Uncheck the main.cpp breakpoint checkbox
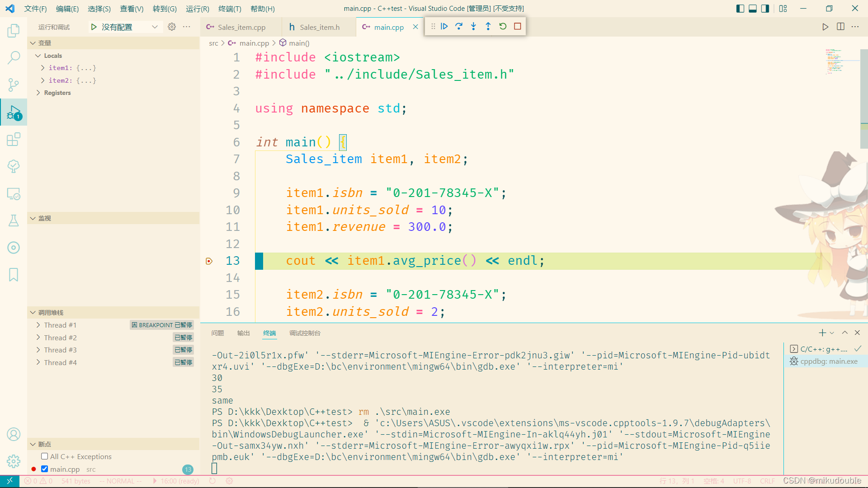The image size is (868, 488). point(44,469)
